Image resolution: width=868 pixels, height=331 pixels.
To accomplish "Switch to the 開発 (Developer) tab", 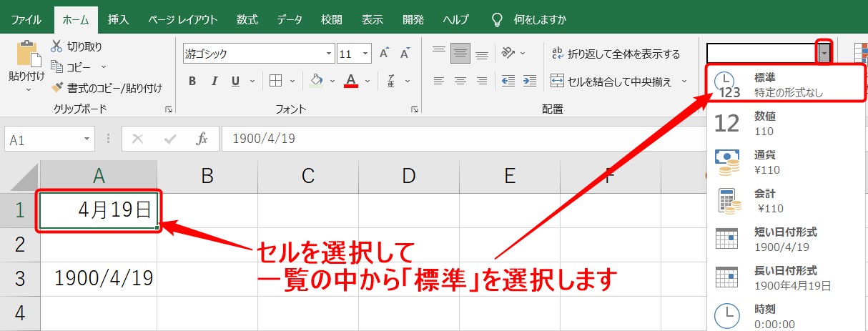I will (413, 19).
